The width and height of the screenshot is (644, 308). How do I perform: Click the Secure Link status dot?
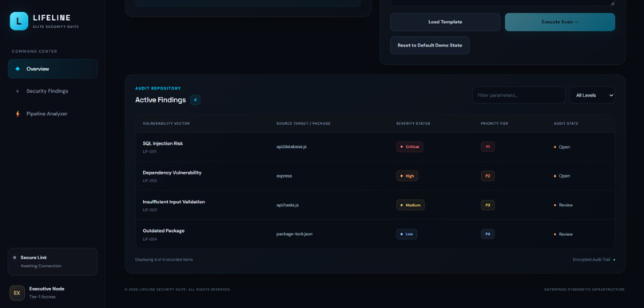pyautogui.click(x=15, y=258)
